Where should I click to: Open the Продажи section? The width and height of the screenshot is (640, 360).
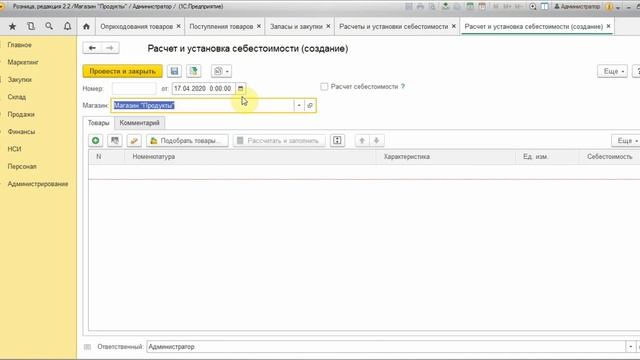(x=21, y=115)
